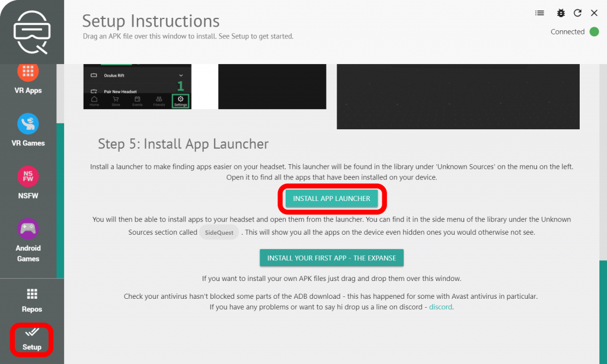Go to Android Games
This screenshot has width=607, height=364.
(x=28, y=240)
